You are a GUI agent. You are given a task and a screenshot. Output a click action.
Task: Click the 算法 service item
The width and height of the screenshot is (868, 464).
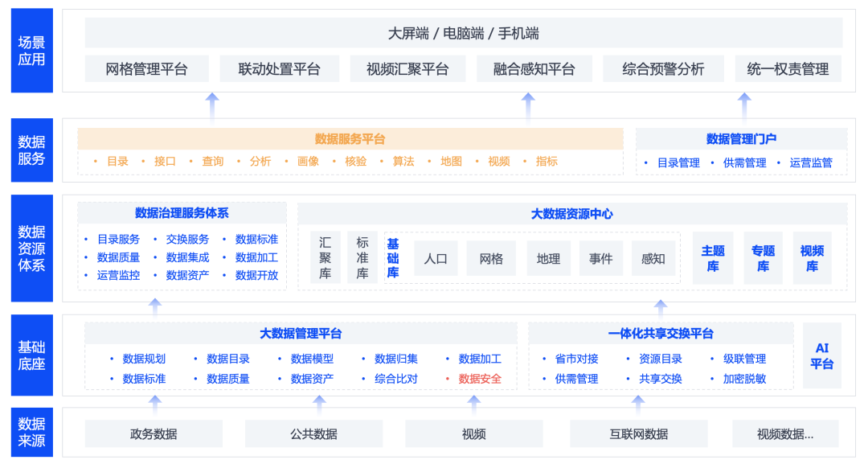[x=403, y=162]
